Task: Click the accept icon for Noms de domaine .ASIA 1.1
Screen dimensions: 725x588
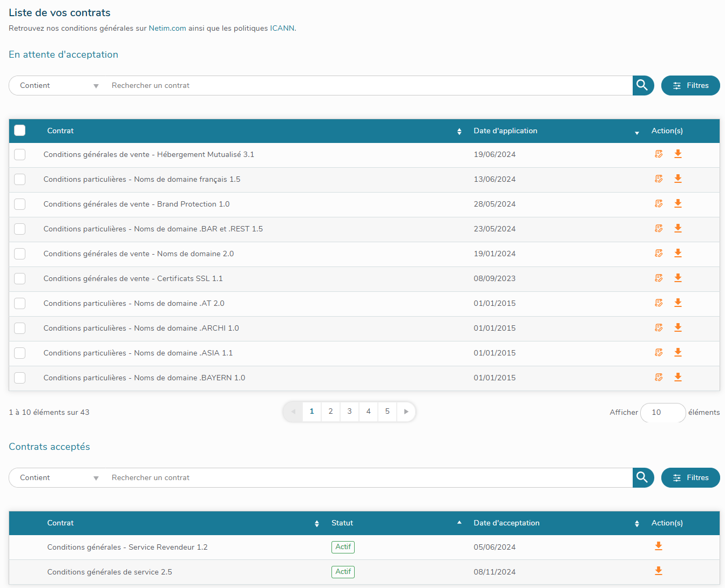Action: point(659,352)
